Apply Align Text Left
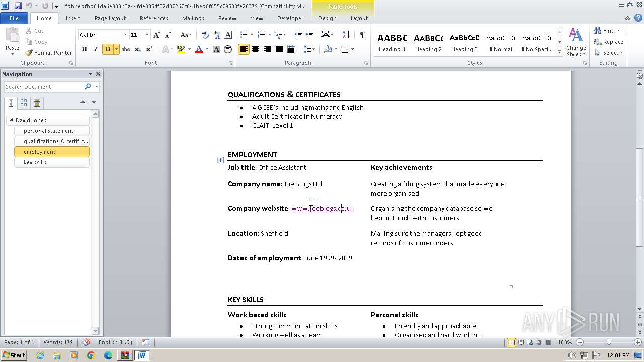This screenshot has height=362, width=644. [x=244, y=49]
